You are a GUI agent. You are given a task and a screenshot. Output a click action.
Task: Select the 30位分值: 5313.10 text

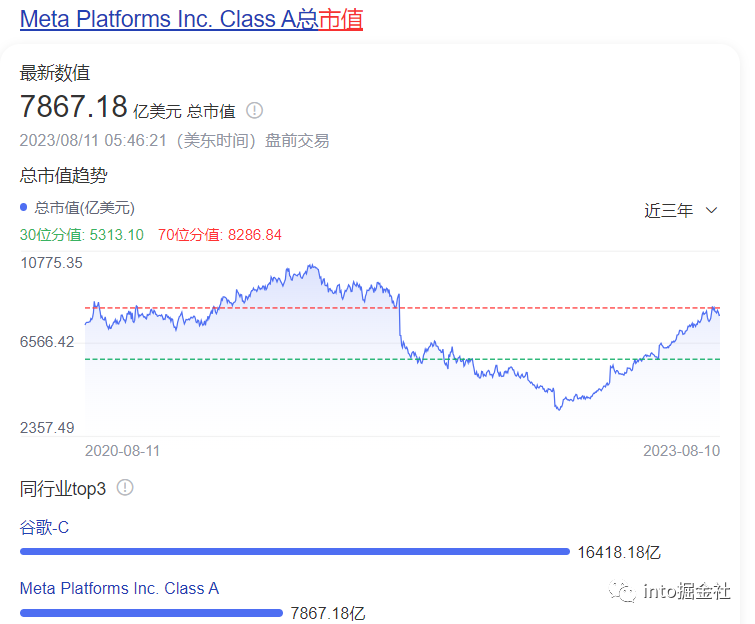(82, 235)
